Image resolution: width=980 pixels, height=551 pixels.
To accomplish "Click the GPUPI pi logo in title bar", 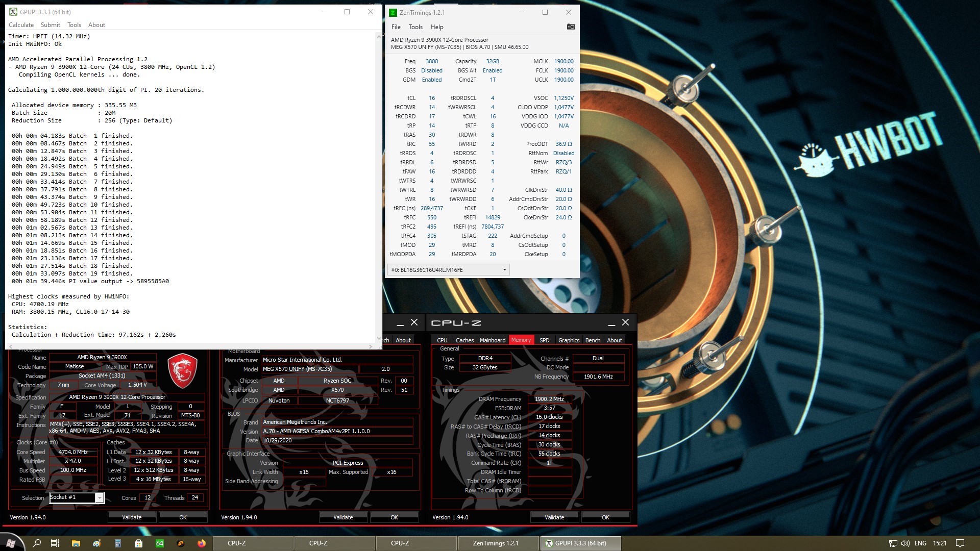I will [x=13, y=12].
